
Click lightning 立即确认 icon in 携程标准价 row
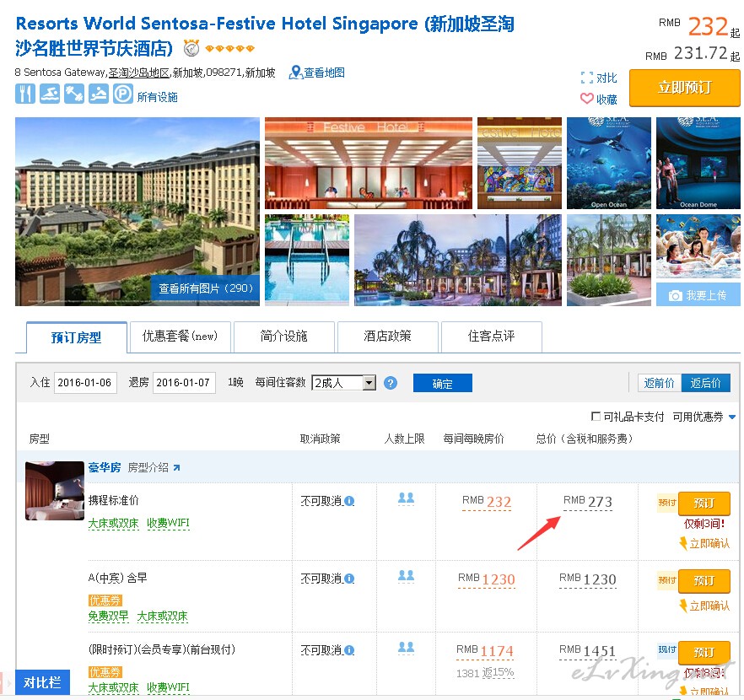click(683, 543)
